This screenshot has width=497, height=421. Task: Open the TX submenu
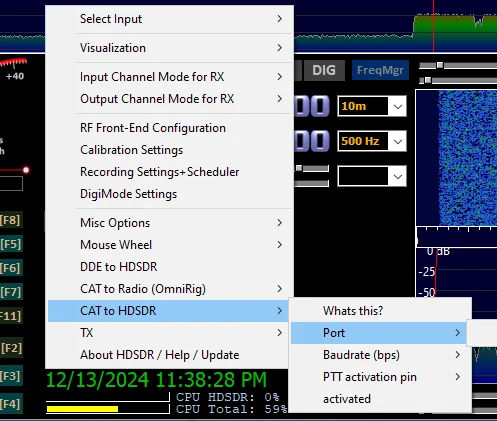(169, 333)
